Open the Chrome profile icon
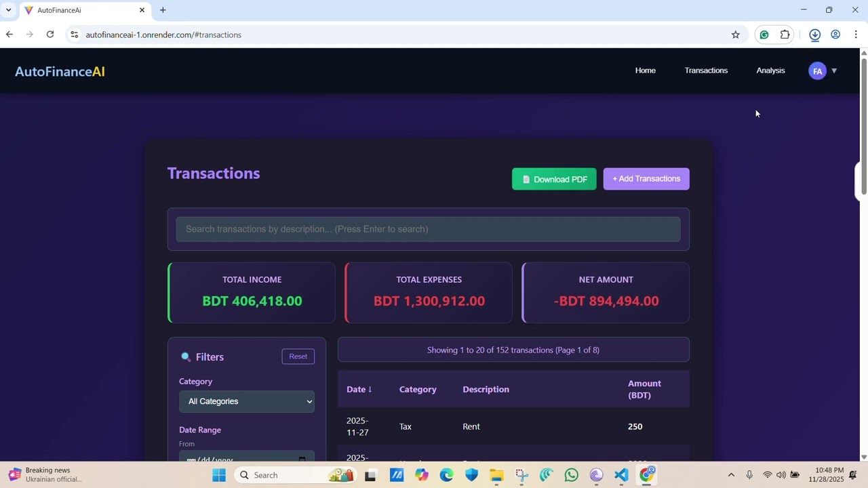Image resolution: width=868 pixels, height=488 pixels. [835, 35]
